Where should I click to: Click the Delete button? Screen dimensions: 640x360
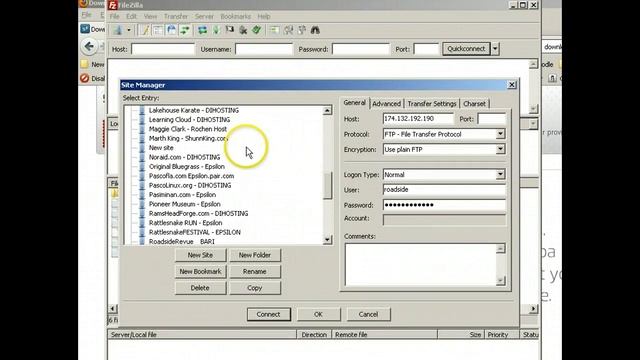(x=200, y=288)
